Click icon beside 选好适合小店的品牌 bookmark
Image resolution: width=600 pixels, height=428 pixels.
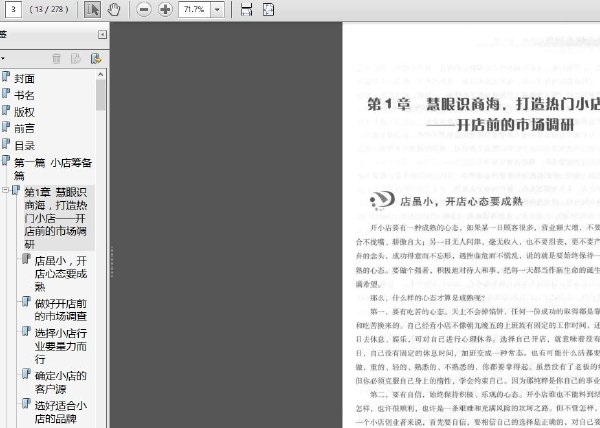(x=26, y=404)
